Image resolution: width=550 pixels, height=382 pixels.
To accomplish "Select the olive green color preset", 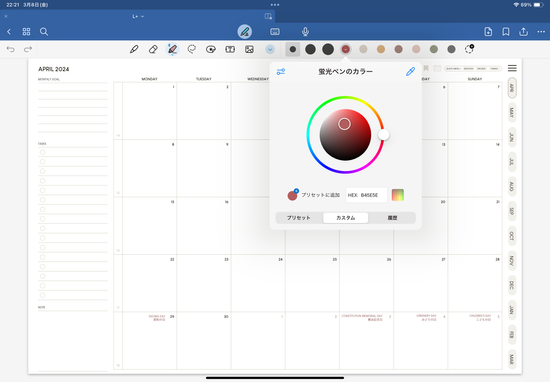I will tap(434, 49).
